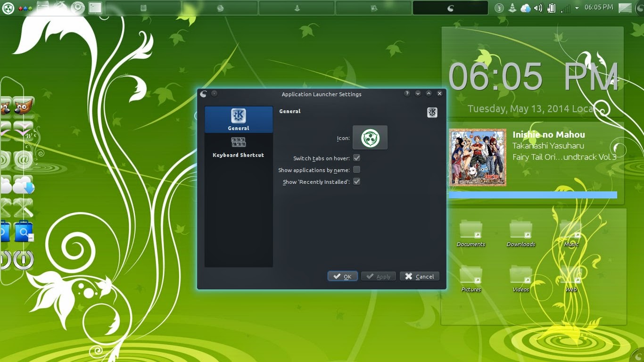This screenshot has width=644, height=362.
Task: Click the 06:05 PM panel clock
Action: coord(599,7)
